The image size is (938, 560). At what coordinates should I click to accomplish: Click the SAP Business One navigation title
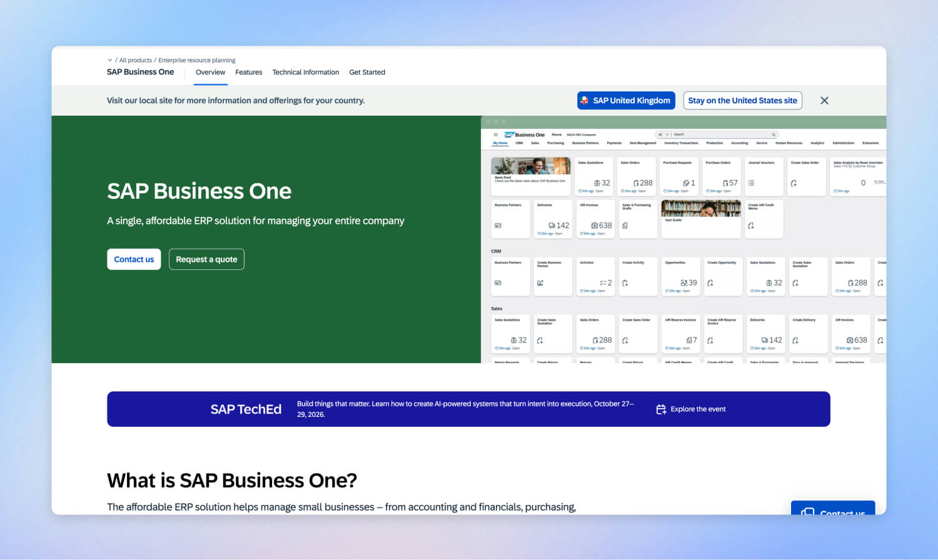pyautogui.click(x=141, y=72)
